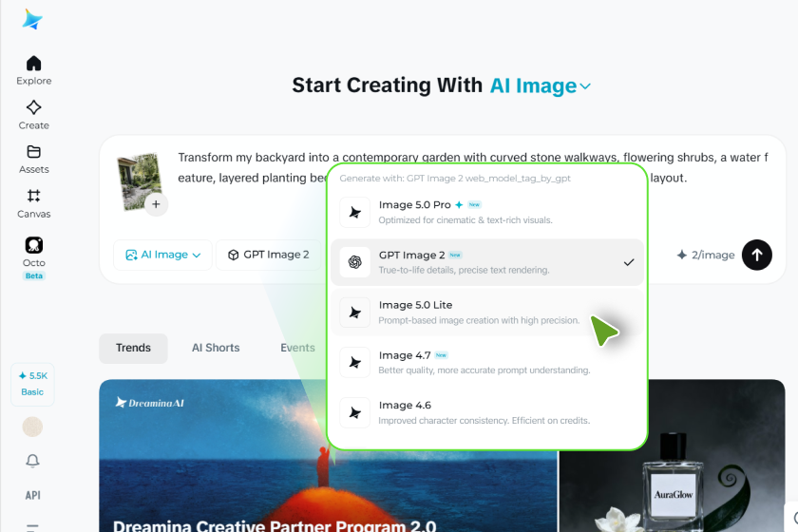Switch to the Trends tab
The height and width of the screenshot is (532, 798).
click(133, 349)
